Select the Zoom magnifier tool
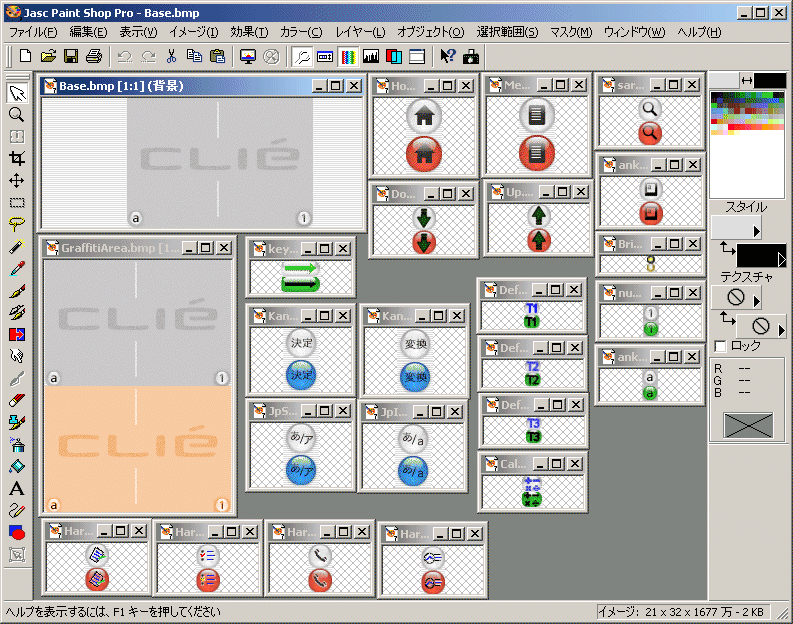The width and height of the screenshot is (793, 624). (x=16, y=115)
